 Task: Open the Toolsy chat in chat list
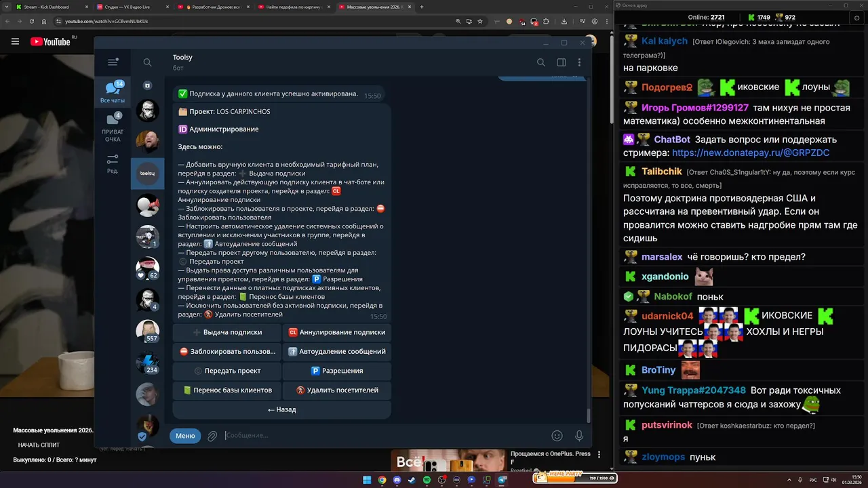coord(147,174)
